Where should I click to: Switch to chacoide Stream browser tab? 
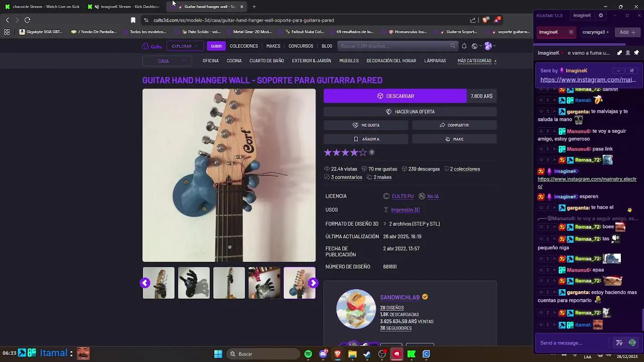click(x=42, y=7)
